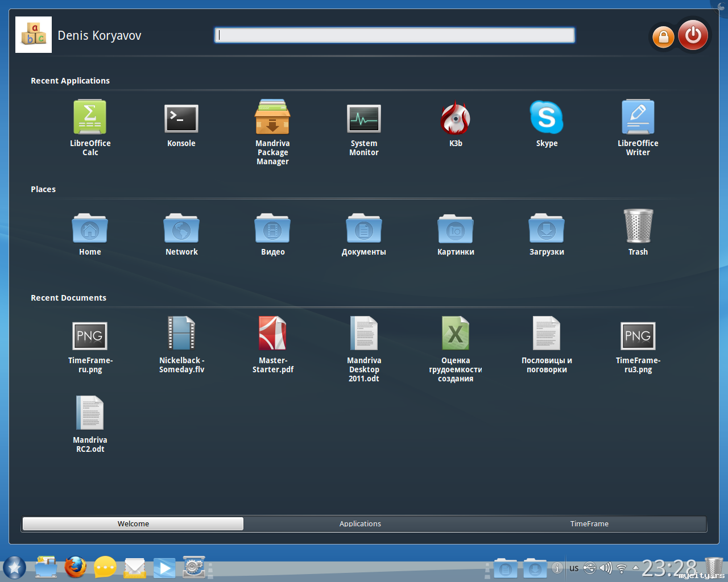Click the orange lock screen button
The image size is (728, 582).
coord(663,38)
